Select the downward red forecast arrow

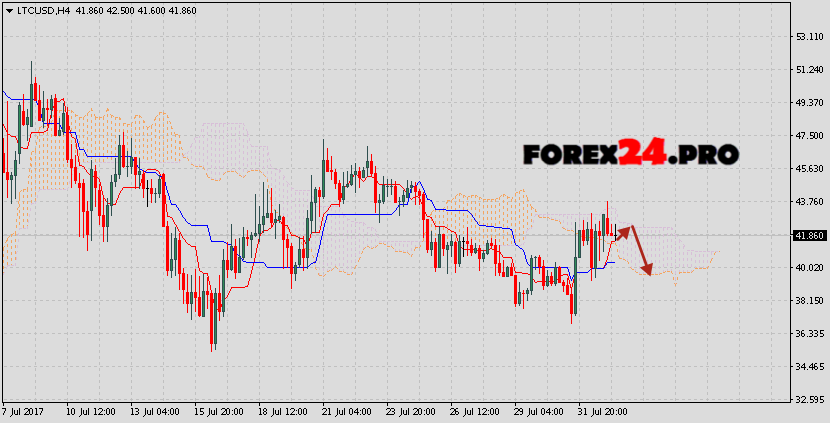(x=641, y=252)
